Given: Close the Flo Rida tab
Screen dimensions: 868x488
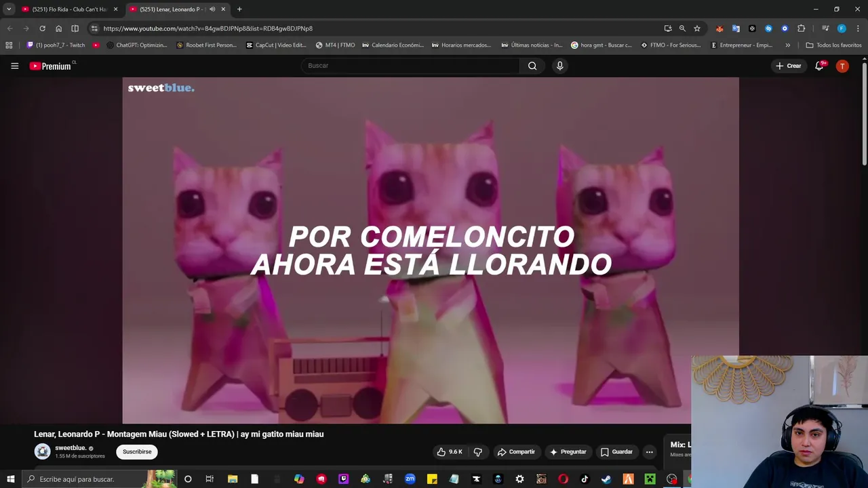Looking at the screenshot, I should click(115, 9).
